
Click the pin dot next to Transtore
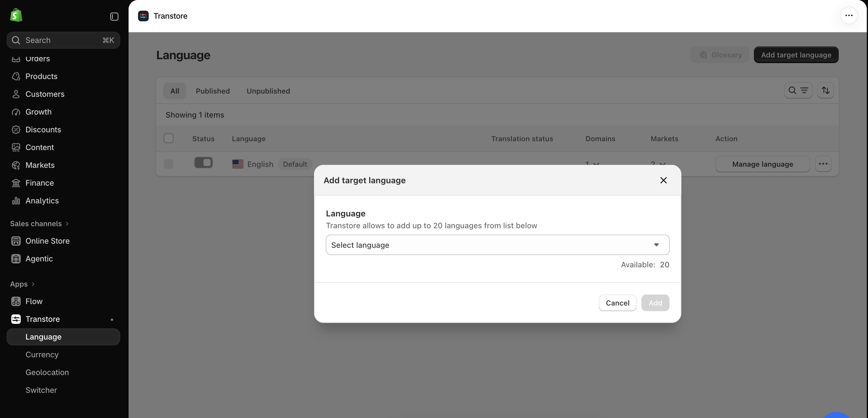pyautogui.click(x=112, y=319)
